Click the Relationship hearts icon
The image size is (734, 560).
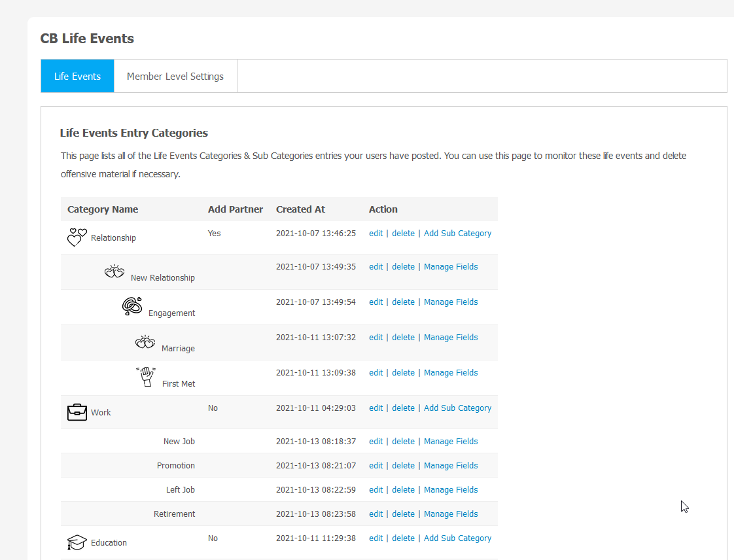point(77,237)
